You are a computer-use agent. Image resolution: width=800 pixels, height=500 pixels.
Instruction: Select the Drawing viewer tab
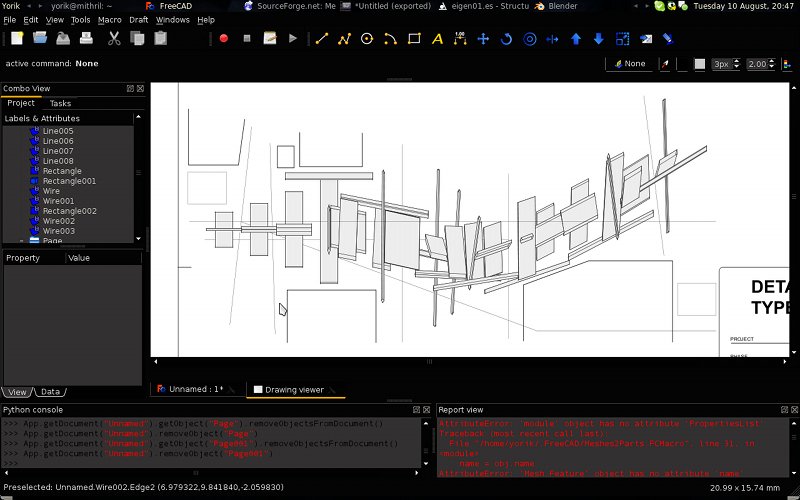click(294, 390)
